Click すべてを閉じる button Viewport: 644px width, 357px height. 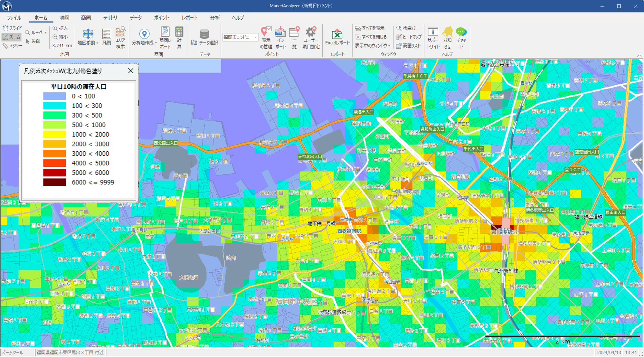coord(371,37)
